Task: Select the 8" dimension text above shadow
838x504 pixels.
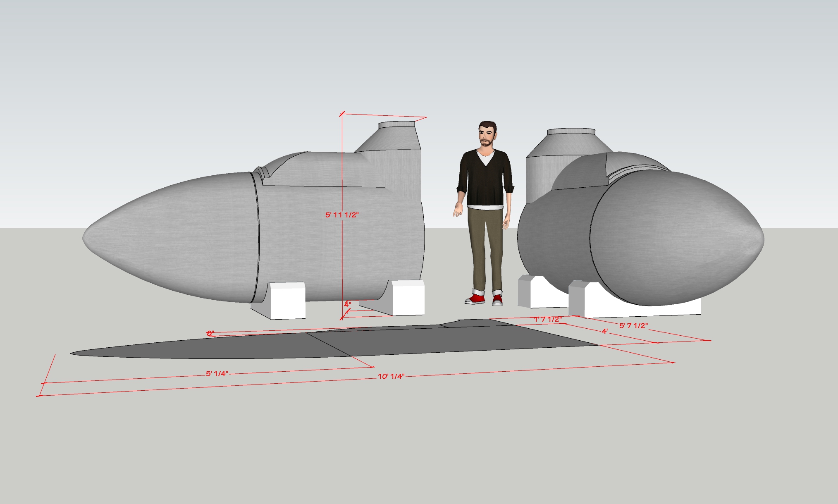Action: point(210,333)
